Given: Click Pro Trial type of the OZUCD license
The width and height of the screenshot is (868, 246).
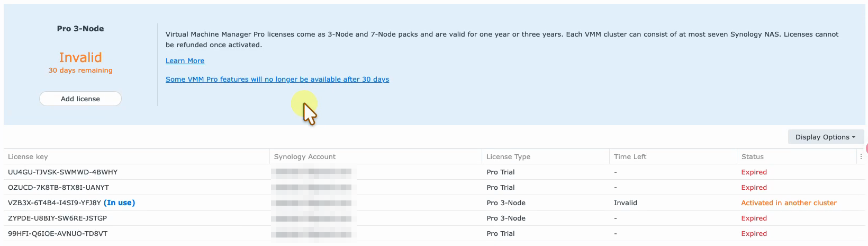Looking at the screenshot, I should click(500, 188).
